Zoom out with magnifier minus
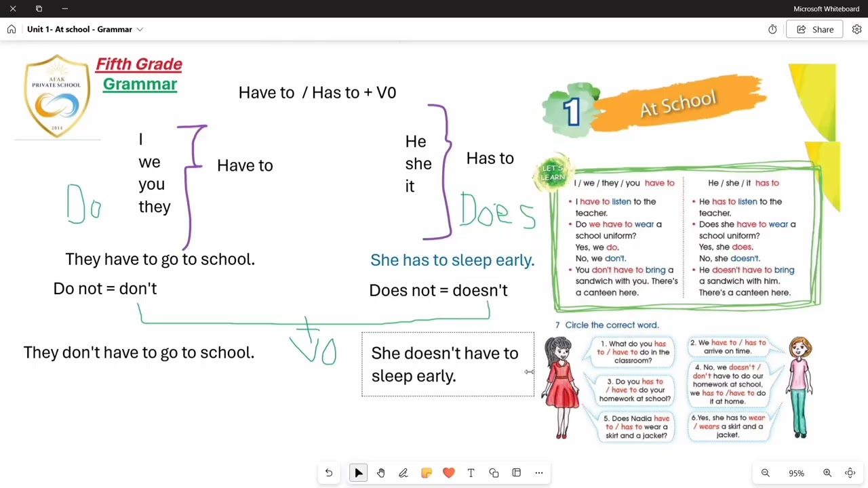Screen dimensions: 868x488 (766, 473)
